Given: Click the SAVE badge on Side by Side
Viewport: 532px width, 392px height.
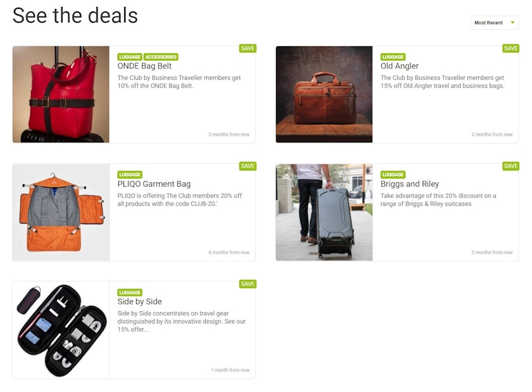Looking at the screenshot, I should (248, 284).
